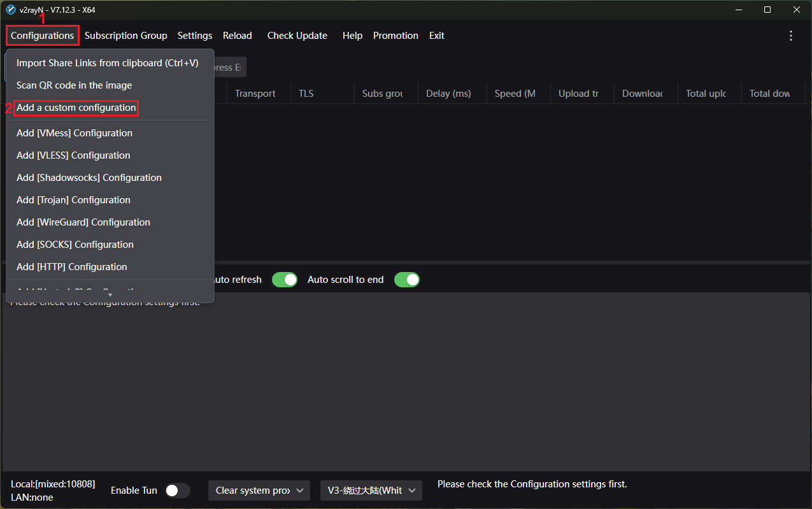Open the Subscription Group menu
Screen dimensions: 812x509
point(125,36)
